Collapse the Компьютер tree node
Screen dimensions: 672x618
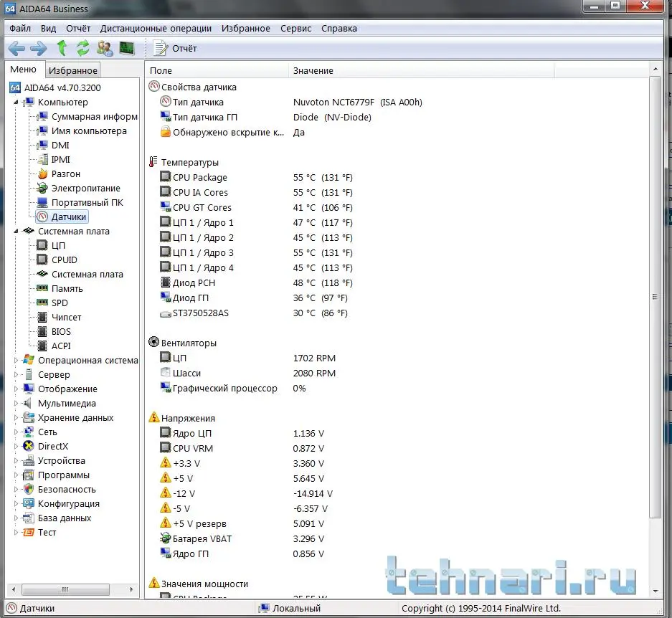(16, 102)
